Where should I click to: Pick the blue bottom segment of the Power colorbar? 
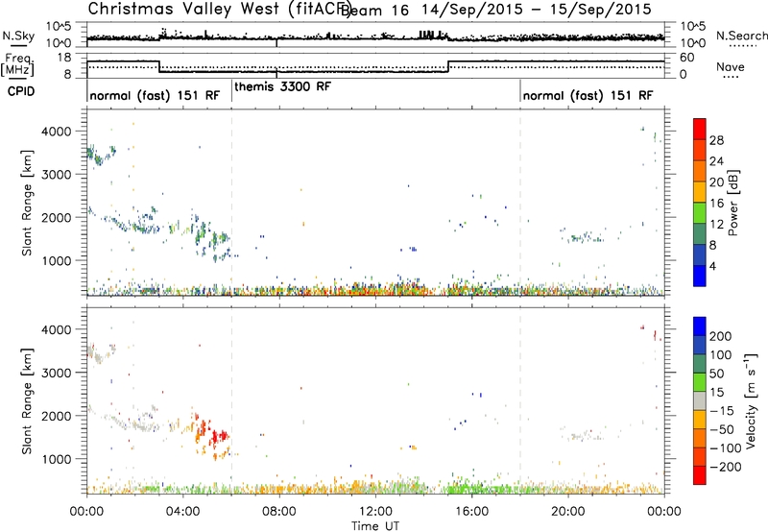[x=700, y=276]
